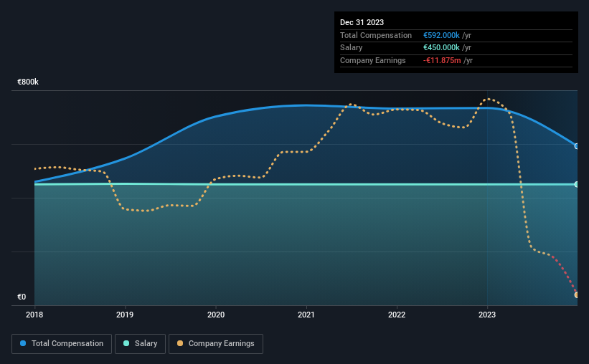The width and height of the screenshot is (589, 364).
Task: Click the Dec 31 2023 tooltip header
Action: click(x=362, y=22)
